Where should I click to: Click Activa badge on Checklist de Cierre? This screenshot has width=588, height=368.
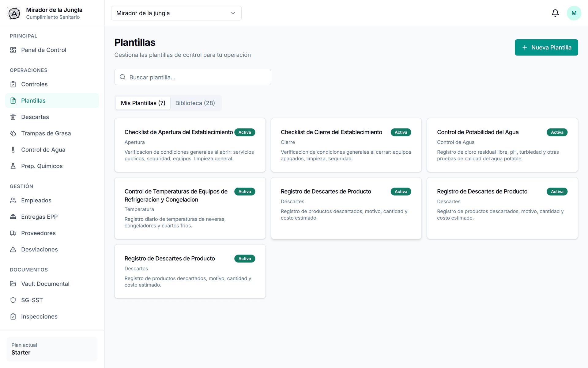point(401,132)
